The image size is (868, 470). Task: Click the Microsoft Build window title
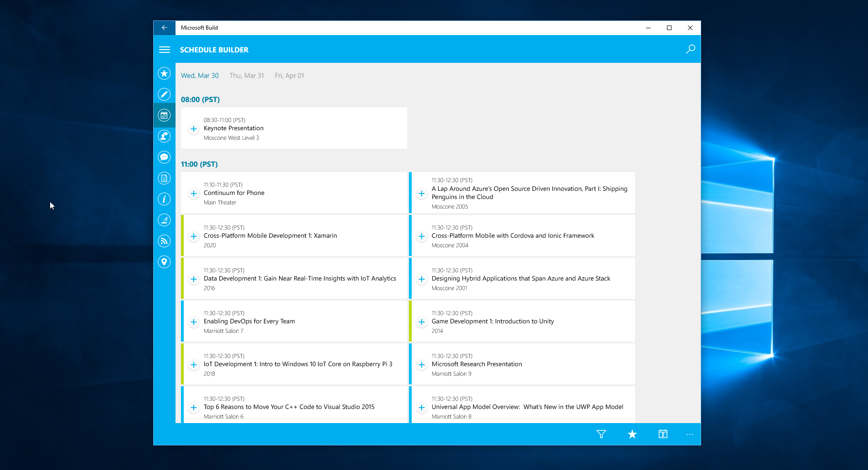pyautogui.click(x=199, y=28)
